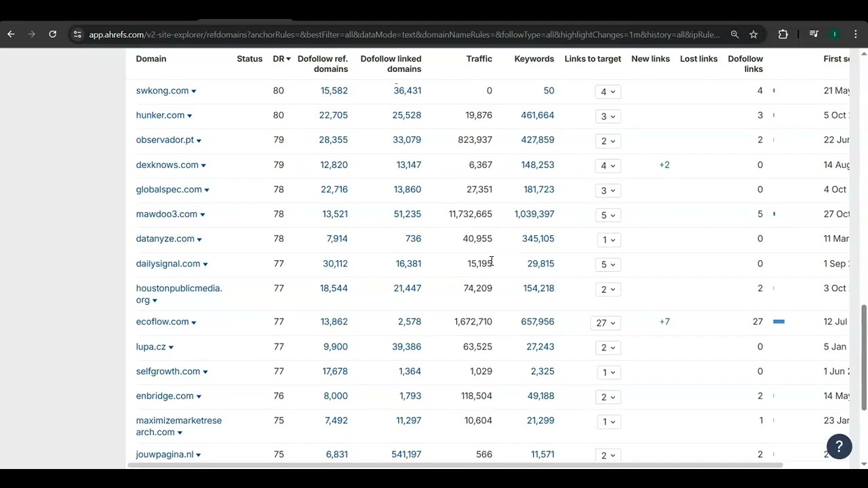
Task: Sort by New links column header
Action: tap(650, 59)
